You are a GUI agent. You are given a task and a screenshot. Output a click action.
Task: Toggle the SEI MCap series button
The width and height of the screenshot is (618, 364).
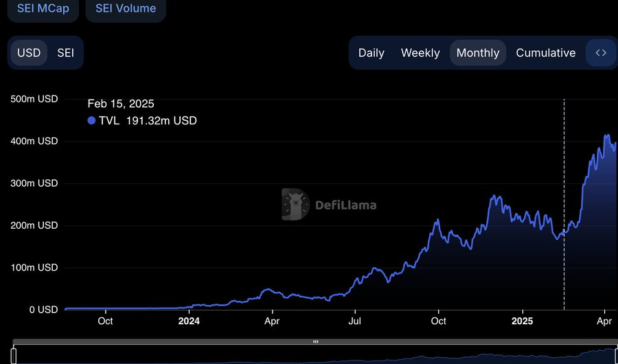coord(43,9)
